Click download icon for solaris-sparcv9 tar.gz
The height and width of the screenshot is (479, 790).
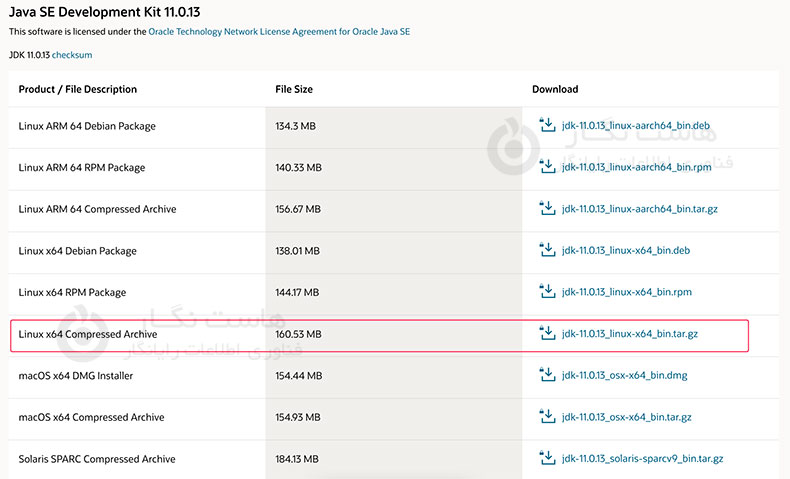tap(546, 458)
